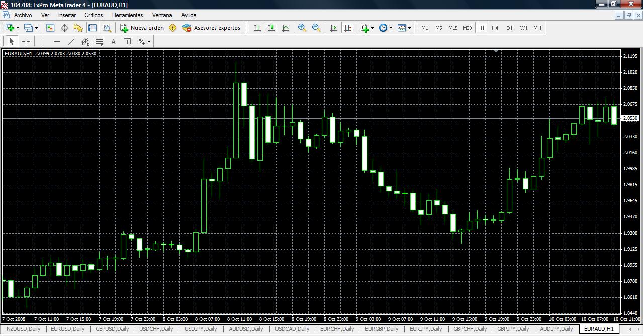Open the Ventana menu
644x336 pixels.
pos(162,15)
